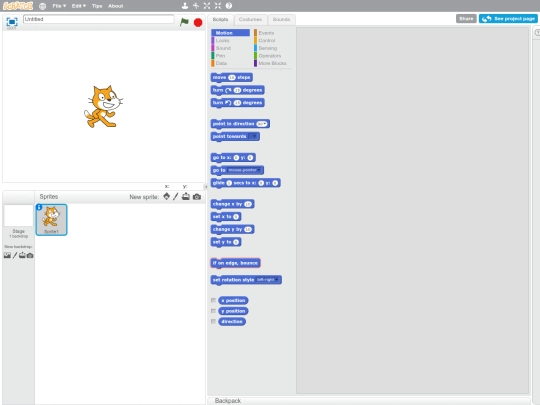The height and width of the screenshot is (405, 540).
Task: Switch to the Sounds tab
Action: click(281, 19)
